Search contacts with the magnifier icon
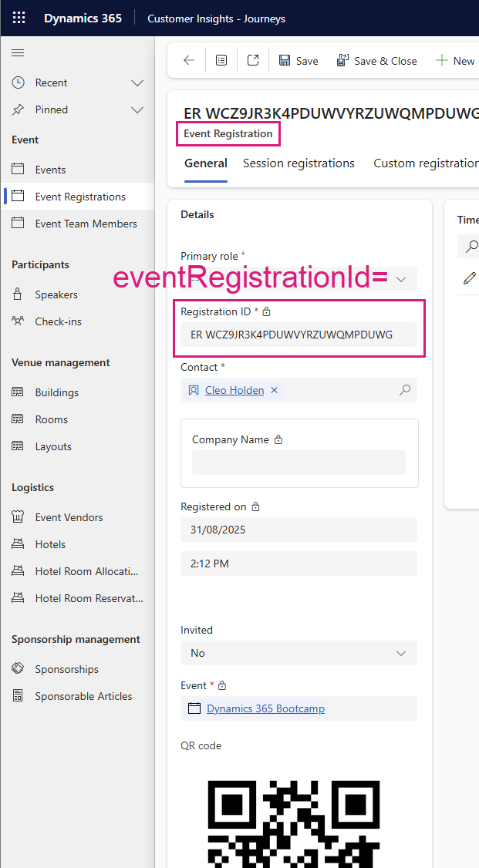The image size is (479, 868). pos(405,390)
